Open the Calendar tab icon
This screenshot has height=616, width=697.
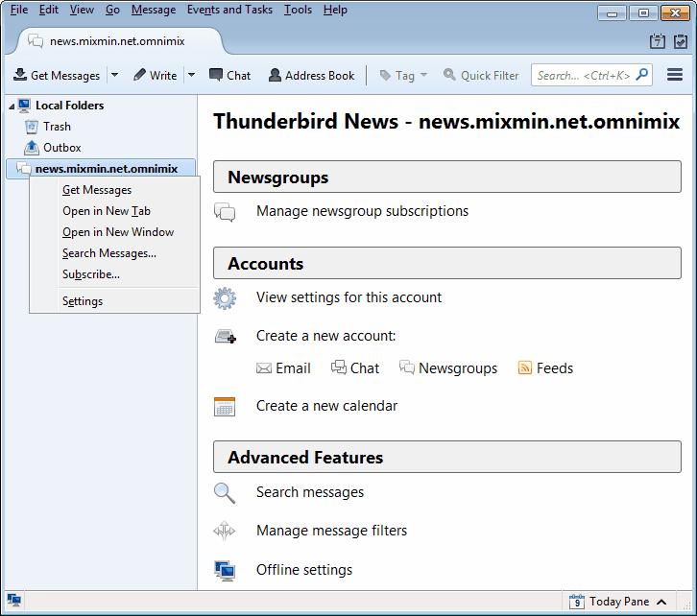coord(658,41)
